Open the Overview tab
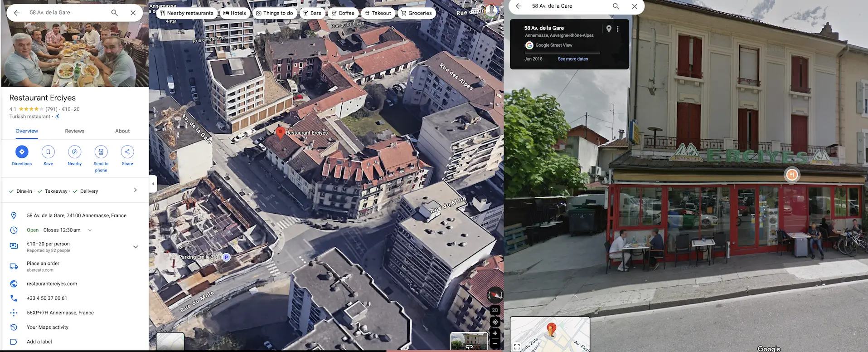The image size is (868, 352). (27, 131)
